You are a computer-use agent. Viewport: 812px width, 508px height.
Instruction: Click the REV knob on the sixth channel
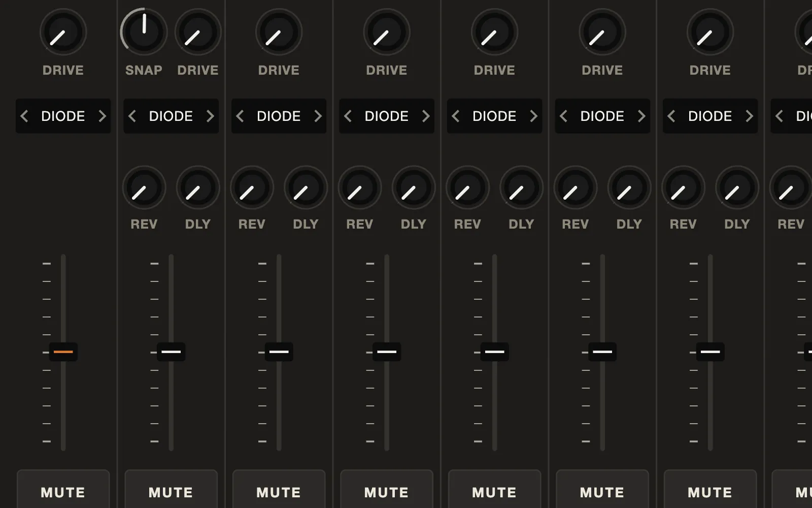(576, 187)
